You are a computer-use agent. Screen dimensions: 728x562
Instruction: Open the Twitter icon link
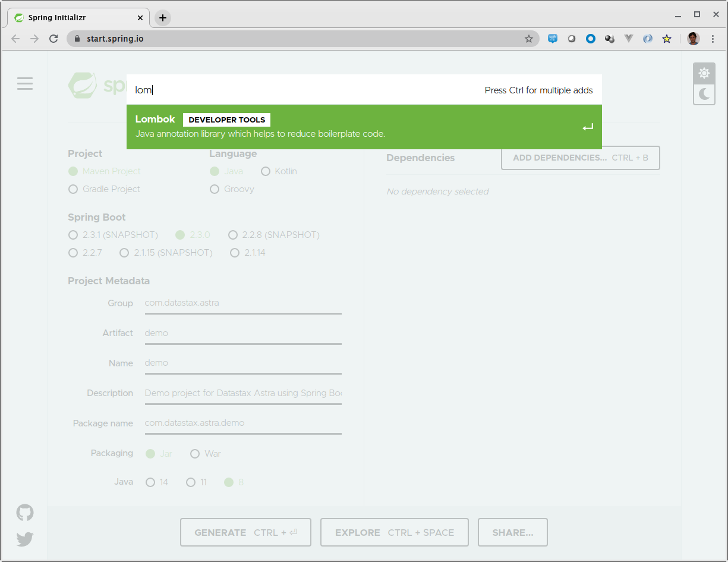click(25, 539)
